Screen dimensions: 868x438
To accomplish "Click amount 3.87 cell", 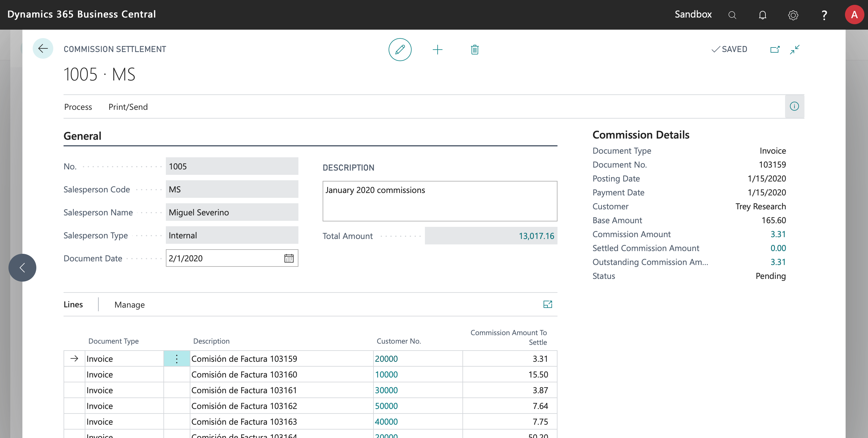I will click(x=509, y=390).
